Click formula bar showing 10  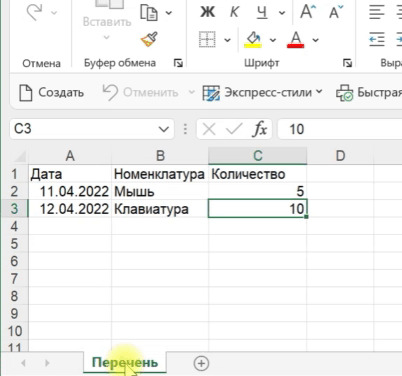340,129
